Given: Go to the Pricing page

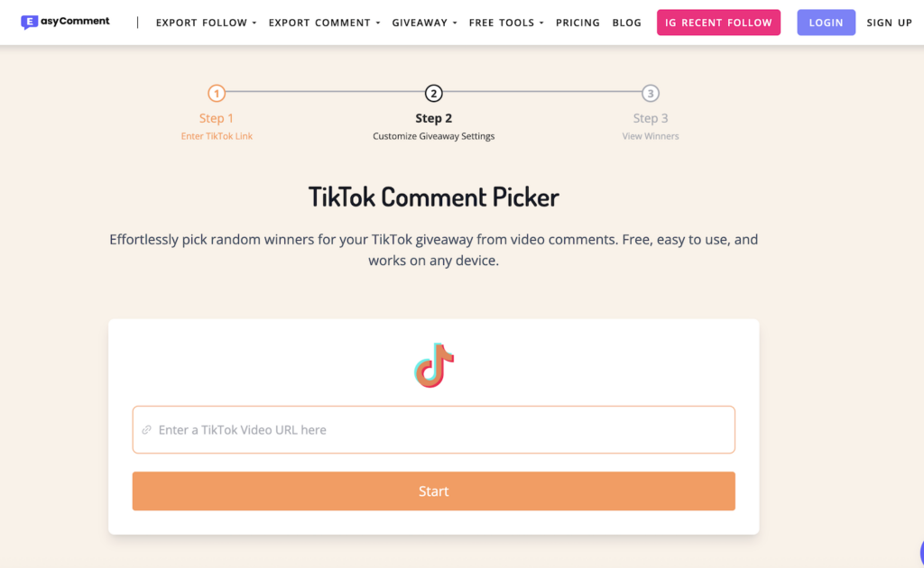Looking at the screenshot, I should pos(577,23).
